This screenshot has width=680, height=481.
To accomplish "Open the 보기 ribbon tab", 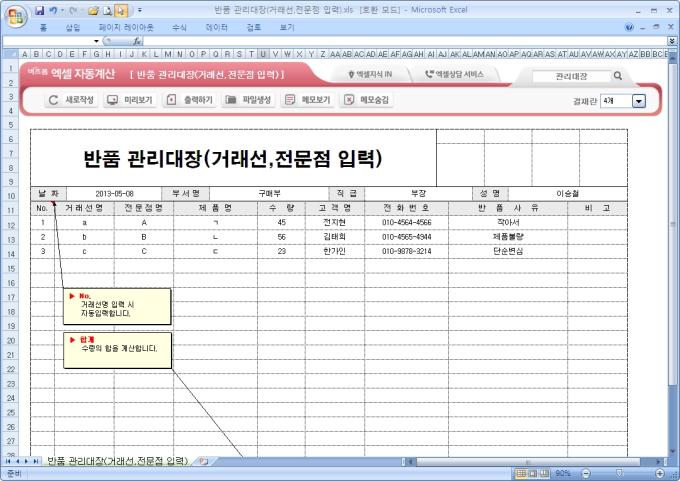I will pos(287,27).
